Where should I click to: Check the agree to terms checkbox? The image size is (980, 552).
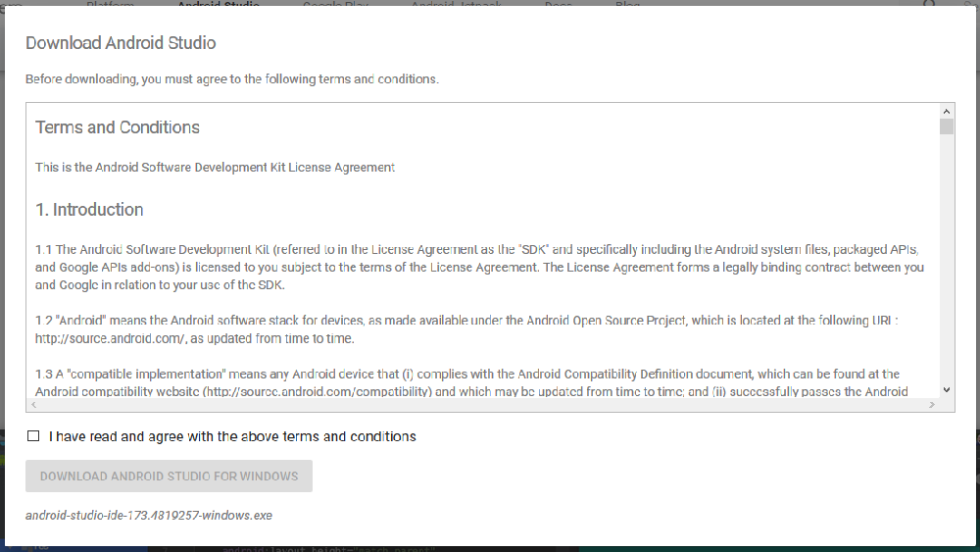pos(34,436)
